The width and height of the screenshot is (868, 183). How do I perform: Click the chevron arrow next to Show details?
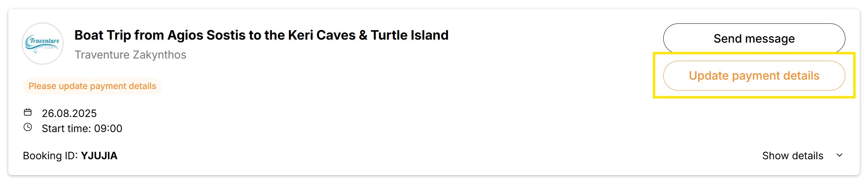coord(839,155)
